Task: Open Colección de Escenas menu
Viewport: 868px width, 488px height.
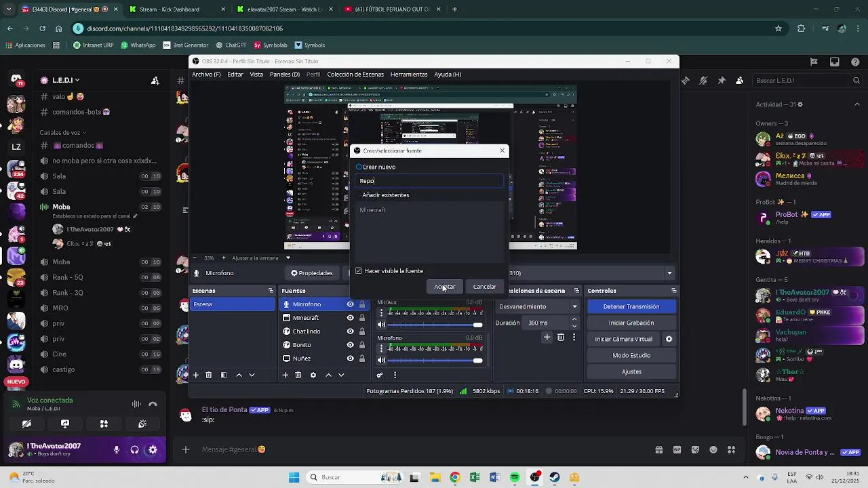Action: (x=355, y=75)
